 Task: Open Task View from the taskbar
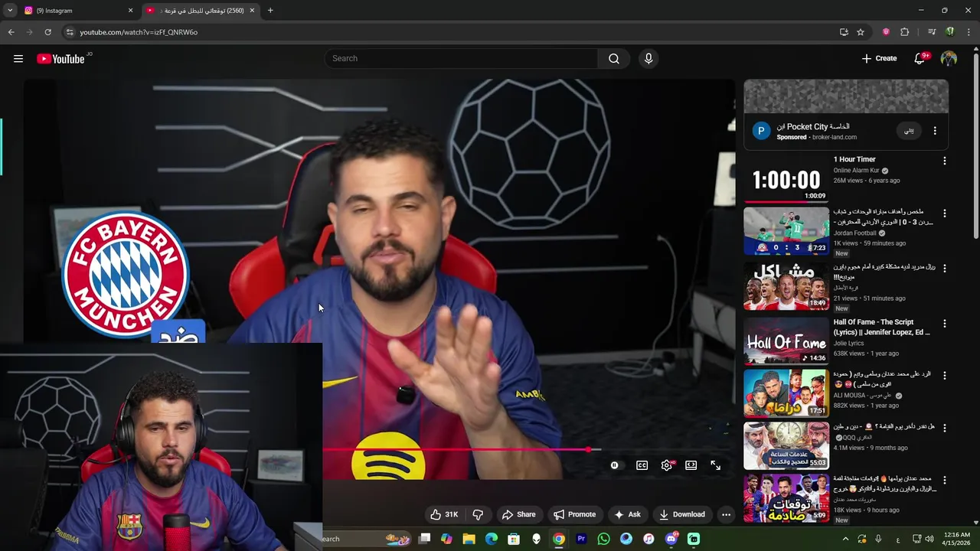[424, 539]
